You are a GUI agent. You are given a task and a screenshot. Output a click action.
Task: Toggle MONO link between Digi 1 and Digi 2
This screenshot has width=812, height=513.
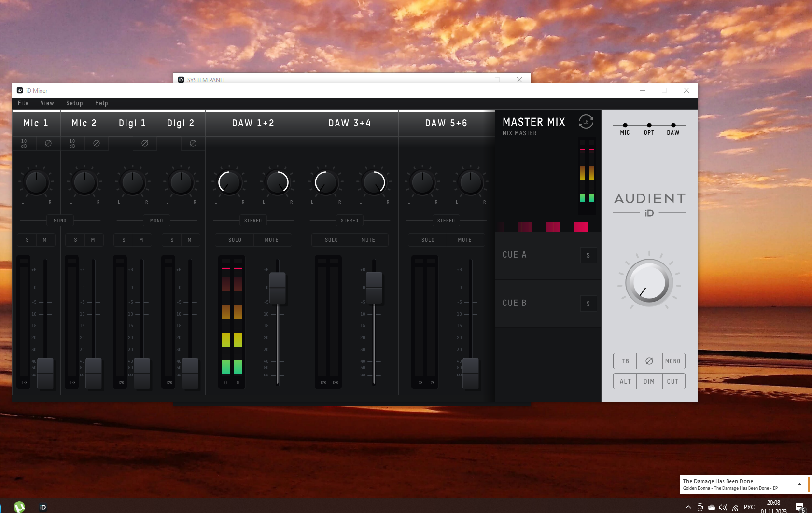pyautogui.click(x=157, y=221)
